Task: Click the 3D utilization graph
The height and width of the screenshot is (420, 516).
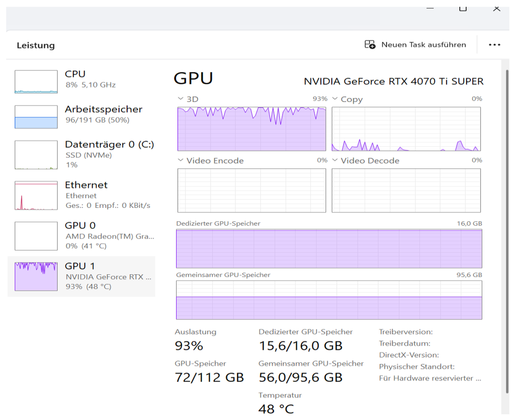Action: point(251,129)
